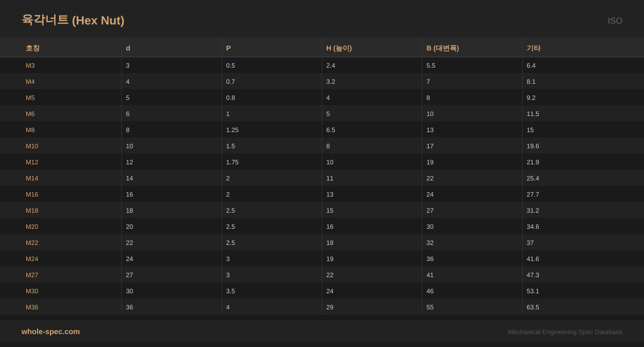Click the whole-spec.com footer link
This screenshot has height=347, width=644.
[x=50, y=331]
